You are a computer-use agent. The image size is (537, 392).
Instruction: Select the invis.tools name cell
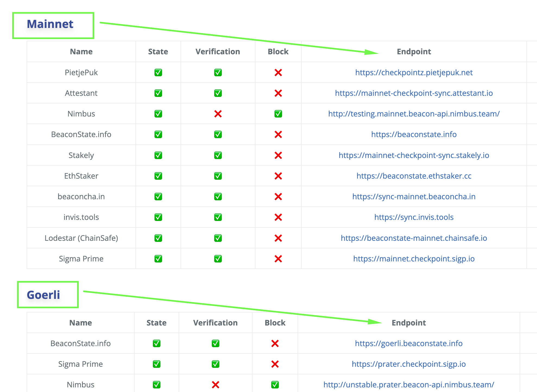[x=81, y=217]
